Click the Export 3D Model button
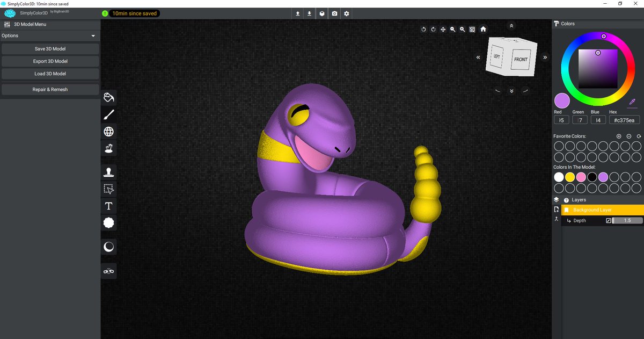Image resolution: width=644 pixels, height=339 pixels. [50, 61]
